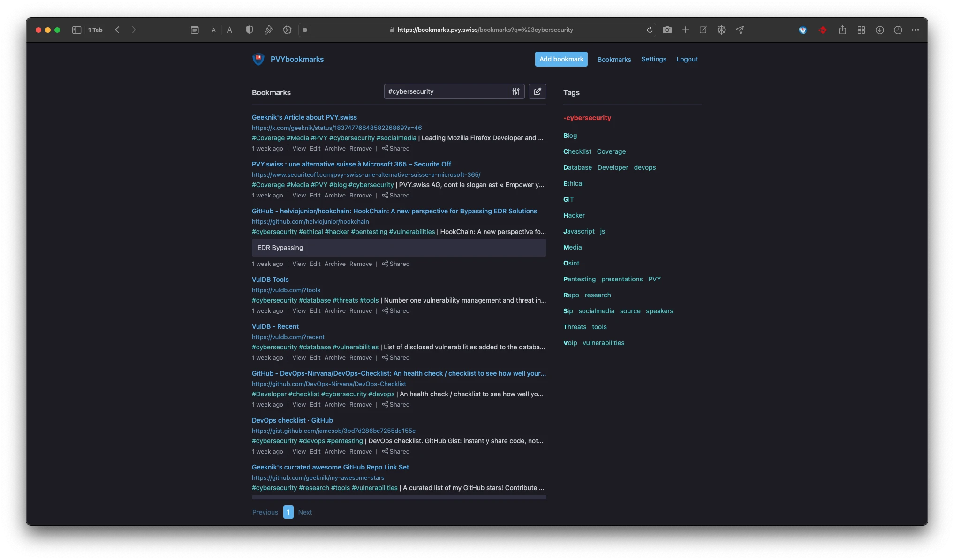
Task: Click Archive under VulDB - Recent bookmark
Action: [x=335, y=357]
